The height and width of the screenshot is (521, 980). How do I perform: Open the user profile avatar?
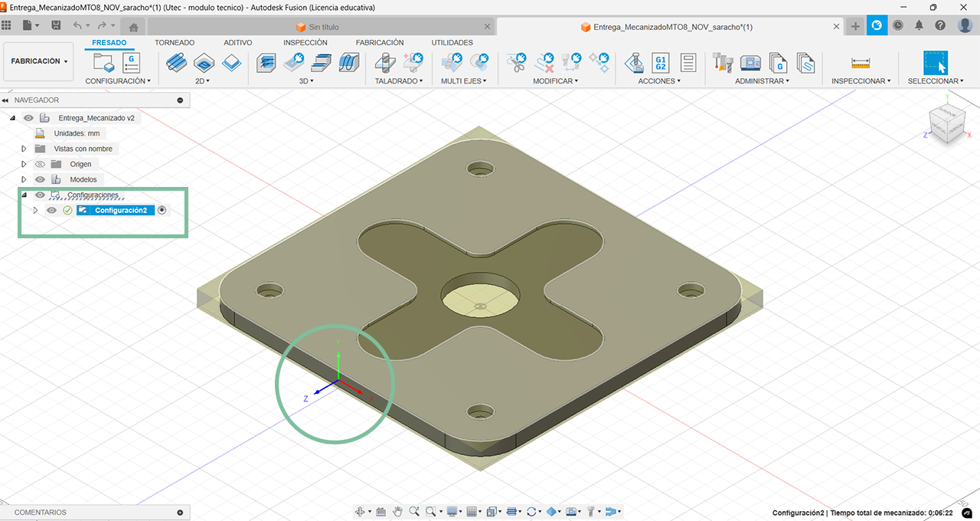click(x=965, y=25)
